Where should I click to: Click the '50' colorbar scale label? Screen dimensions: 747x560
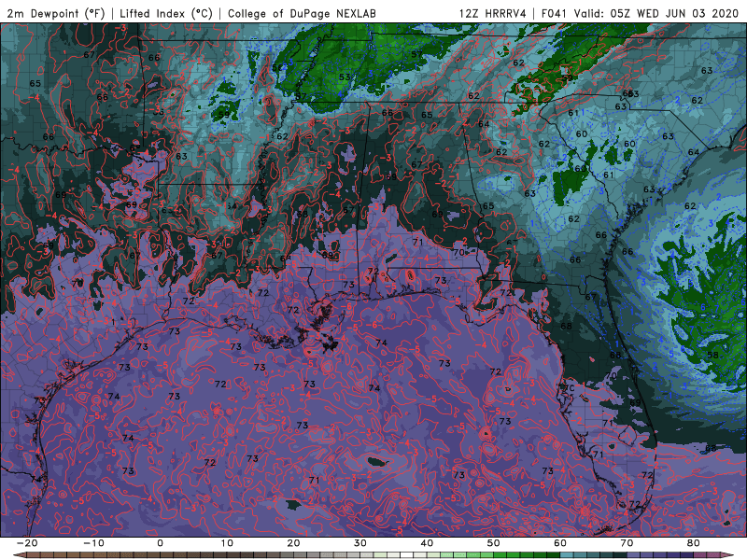tap(494, 543)
